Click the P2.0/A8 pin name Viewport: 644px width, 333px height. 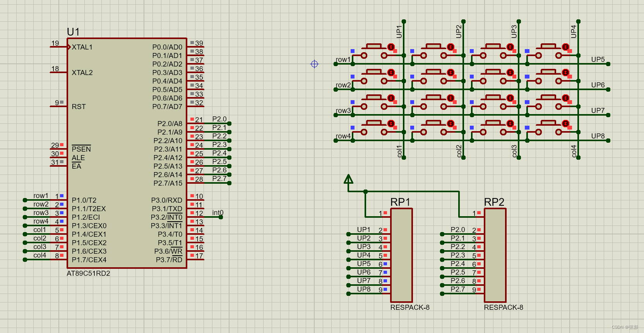tap(170, 124)
